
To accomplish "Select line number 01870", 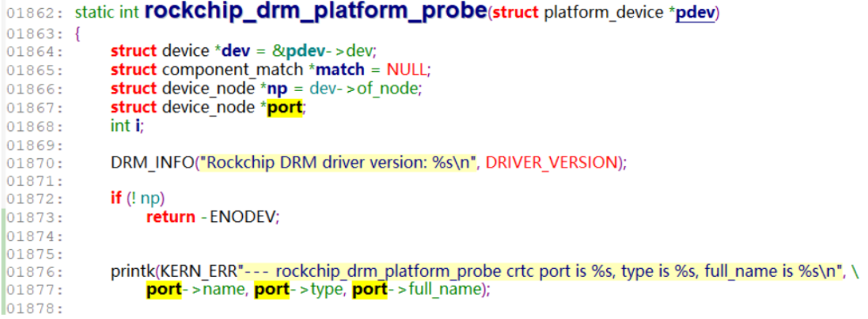I will [35, 163].
